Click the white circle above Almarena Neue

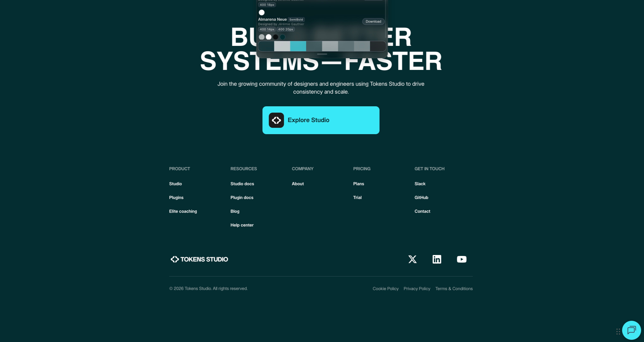coord(262,13)
